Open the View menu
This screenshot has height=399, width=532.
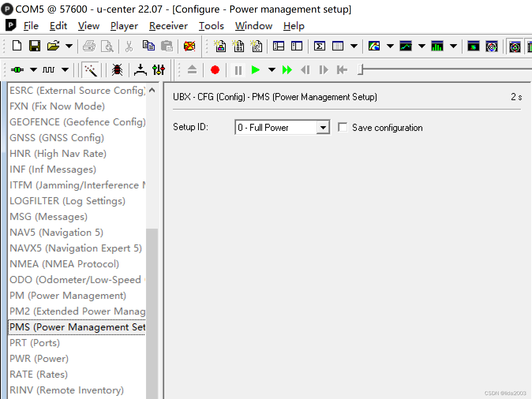pyautogui.click(x=89, y=26)
